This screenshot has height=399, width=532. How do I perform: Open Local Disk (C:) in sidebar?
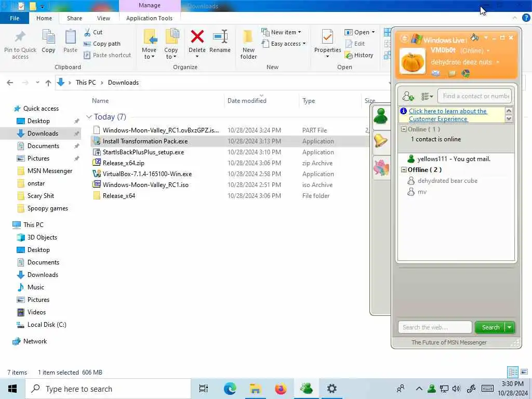tap(46, 325)
